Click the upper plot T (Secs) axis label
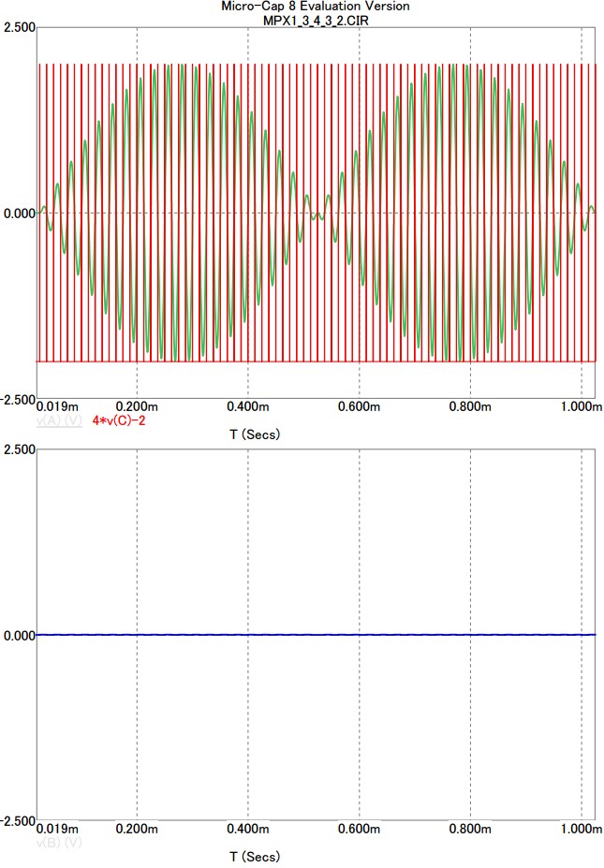The image size is (604, 868). (254, 435)
